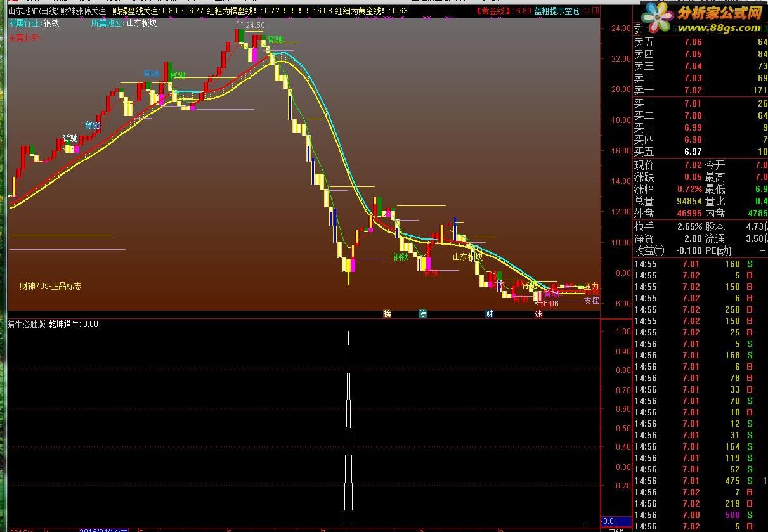
Task: Click the 卖三 7.04 order row
Action: point(700,67)
